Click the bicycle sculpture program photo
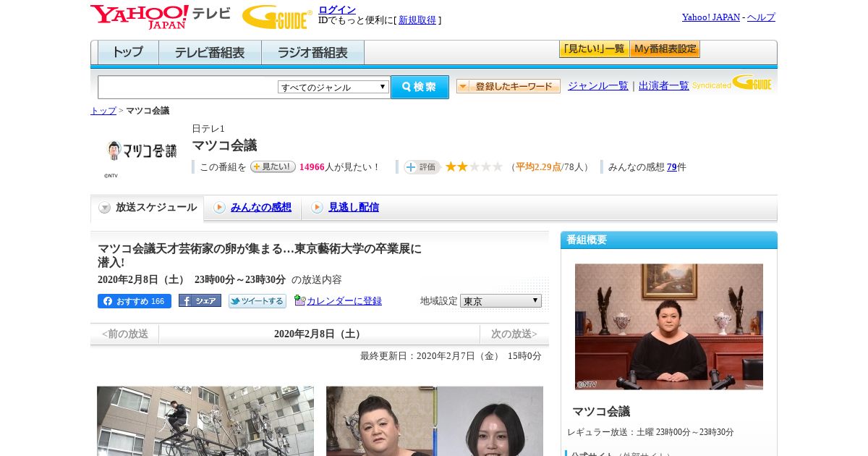This screenshot has height=456, width=868. pyautogui.click(x=205, y=421)
